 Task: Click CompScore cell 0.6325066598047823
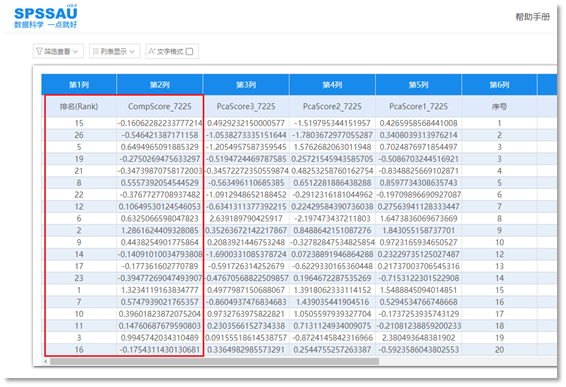[160, 218]
